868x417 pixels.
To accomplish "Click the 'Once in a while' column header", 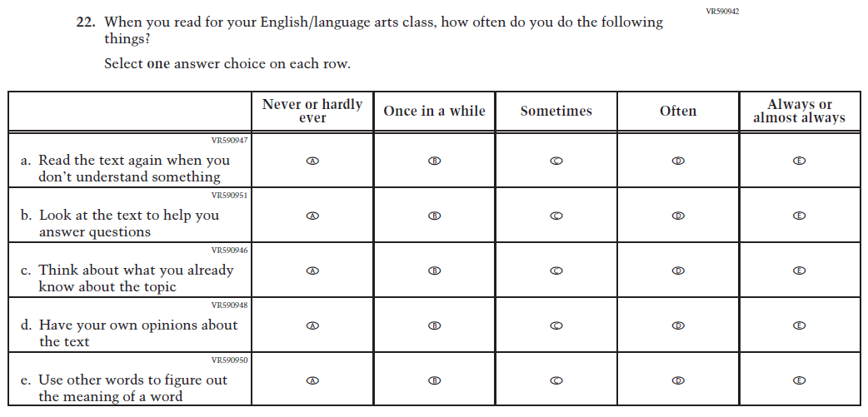I will pos(434,111).
